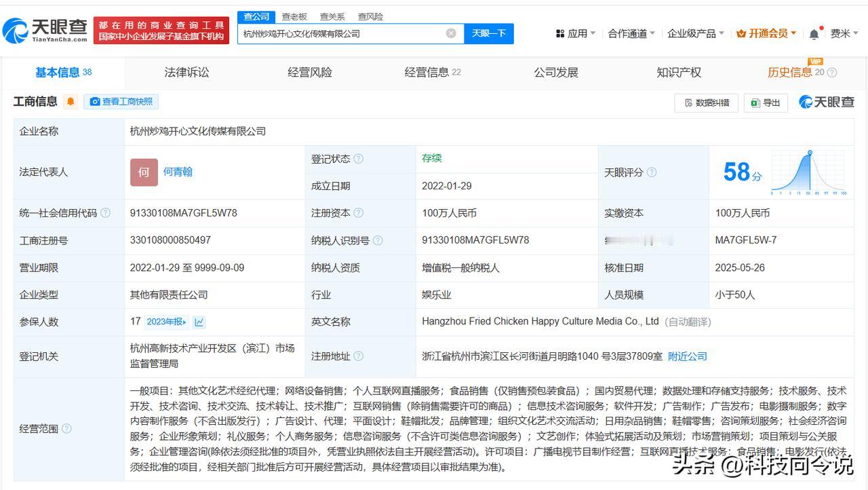Click the blue 天眼一下 search button
Viewport: 868px width, 490px height.
click(489, 33)
